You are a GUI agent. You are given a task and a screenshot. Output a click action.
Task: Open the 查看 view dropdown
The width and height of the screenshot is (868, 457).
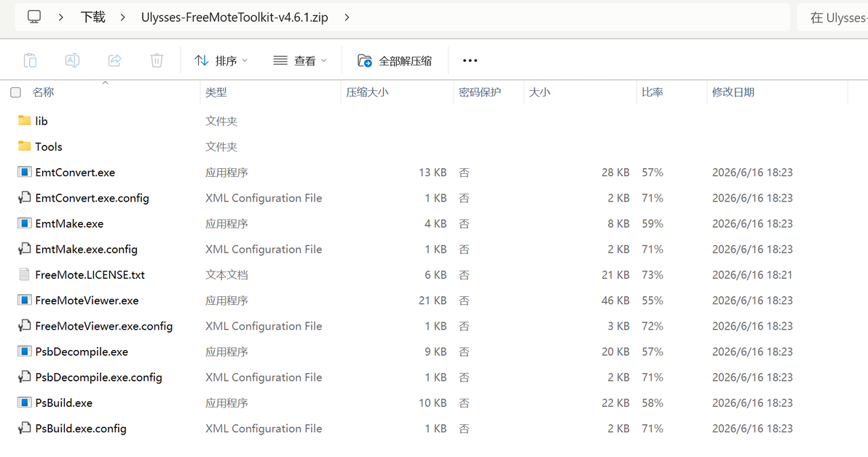300,60
